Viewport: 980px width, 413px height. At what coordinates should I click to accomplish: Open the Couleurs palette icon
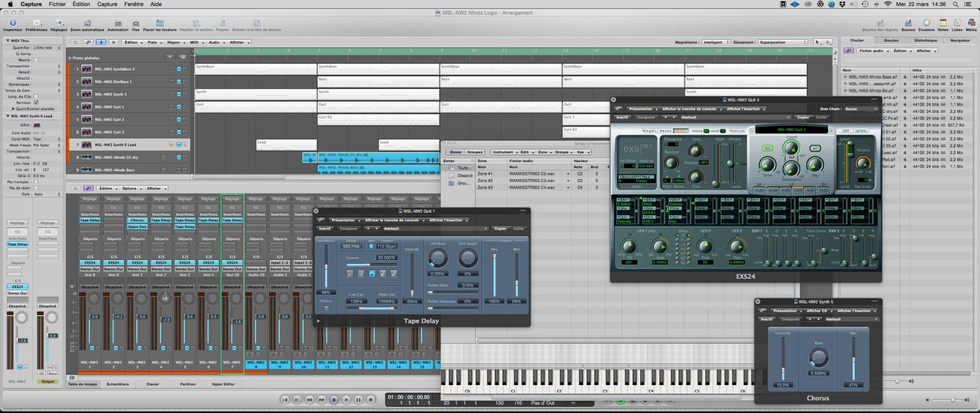[x=926, y=23]
